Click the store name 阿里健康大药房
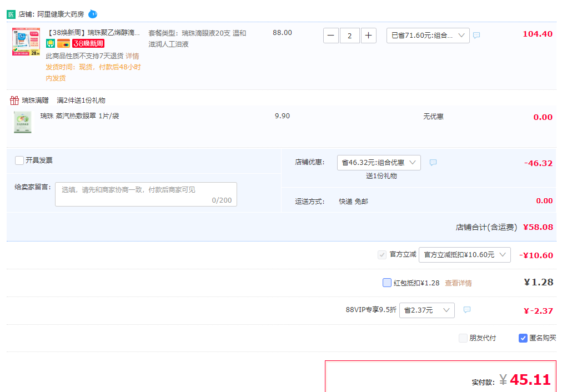 tap(61, 14)
